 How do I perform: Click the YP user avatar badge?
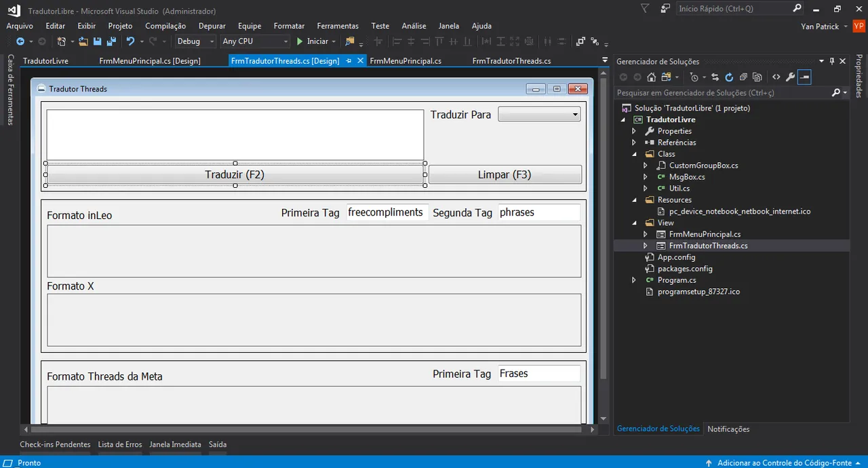(x=859, y=26)
